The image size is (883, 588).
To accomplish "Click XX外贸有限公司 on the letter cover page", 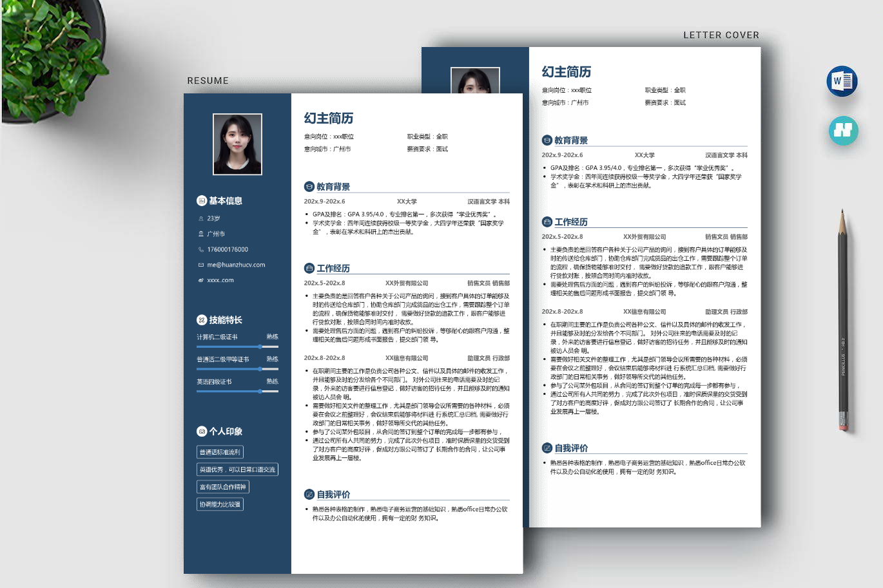I will (645, 237).
